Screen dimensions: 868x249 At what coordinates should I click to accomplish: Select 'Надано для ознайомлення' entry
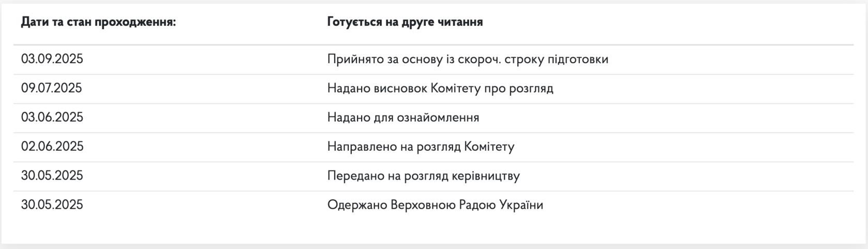point(404,118)
